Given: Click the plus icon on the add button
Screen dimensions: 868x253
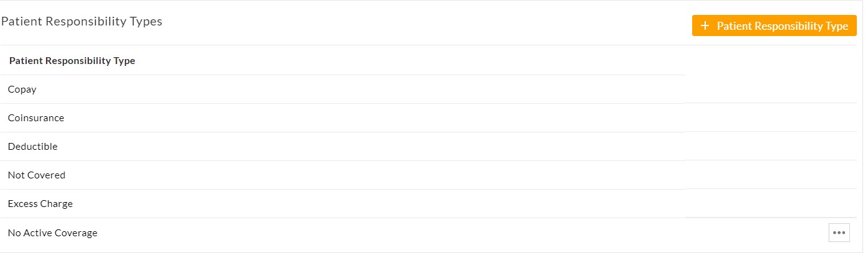Looking at the screenshot, I should (704, 26).
